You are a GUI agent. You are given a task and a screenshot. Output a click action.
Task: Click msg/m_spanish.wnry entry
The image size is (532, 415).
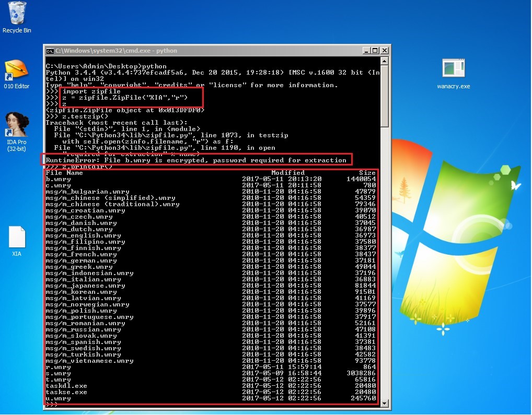84,342
